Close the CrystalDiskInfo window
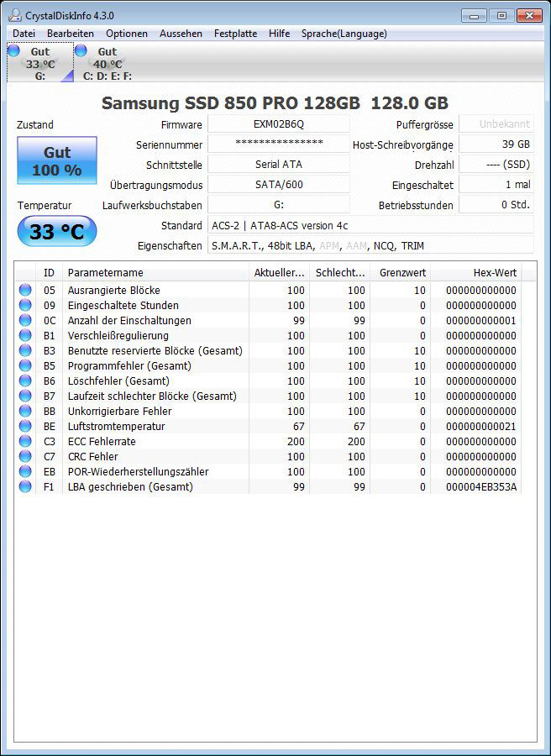Viewport: 551px width, 756px height. [529, 15]
